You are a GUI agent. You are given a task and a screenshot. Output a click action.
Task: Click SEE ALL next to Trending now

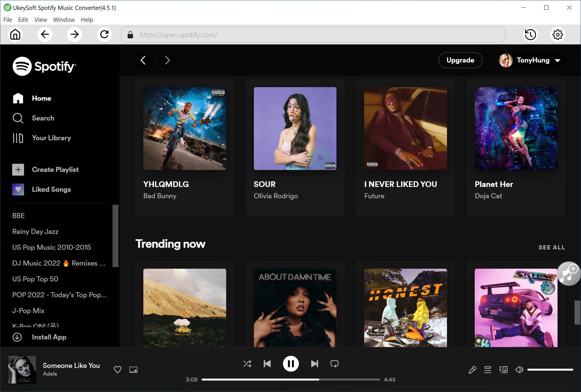click(551, 247)
